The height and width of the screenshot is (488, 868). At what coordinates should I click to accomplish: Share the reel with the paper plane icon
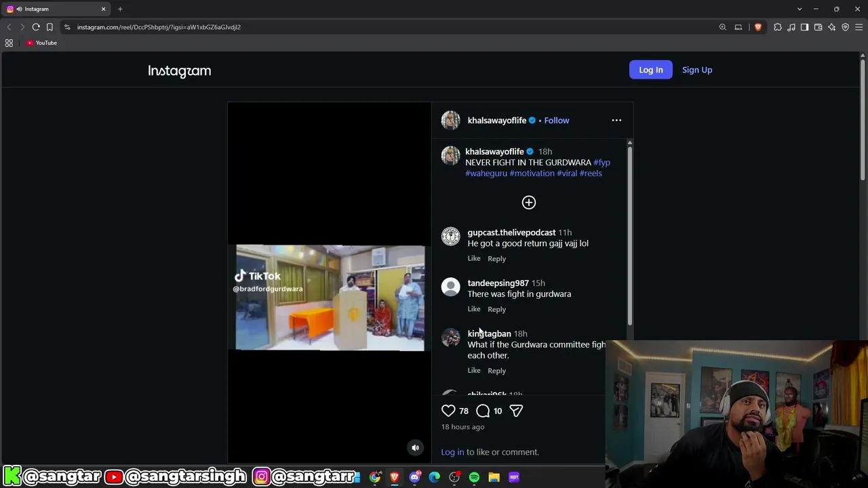516,411
